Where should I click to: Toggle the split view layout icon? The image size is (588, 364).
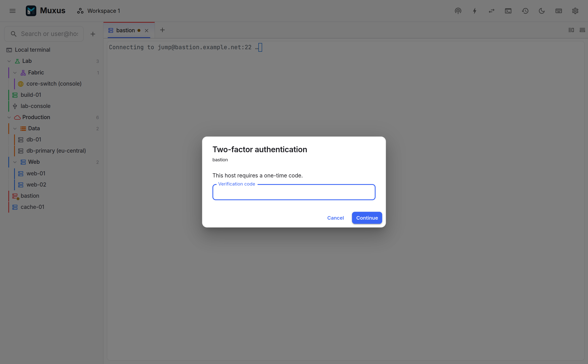tap(571, 30)
